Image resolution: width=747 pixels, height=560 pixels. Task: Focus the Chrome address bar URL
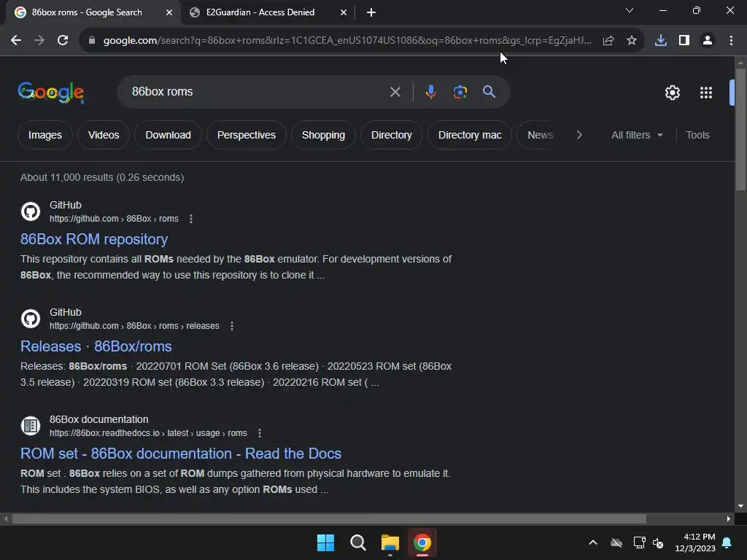coord(347,41)
